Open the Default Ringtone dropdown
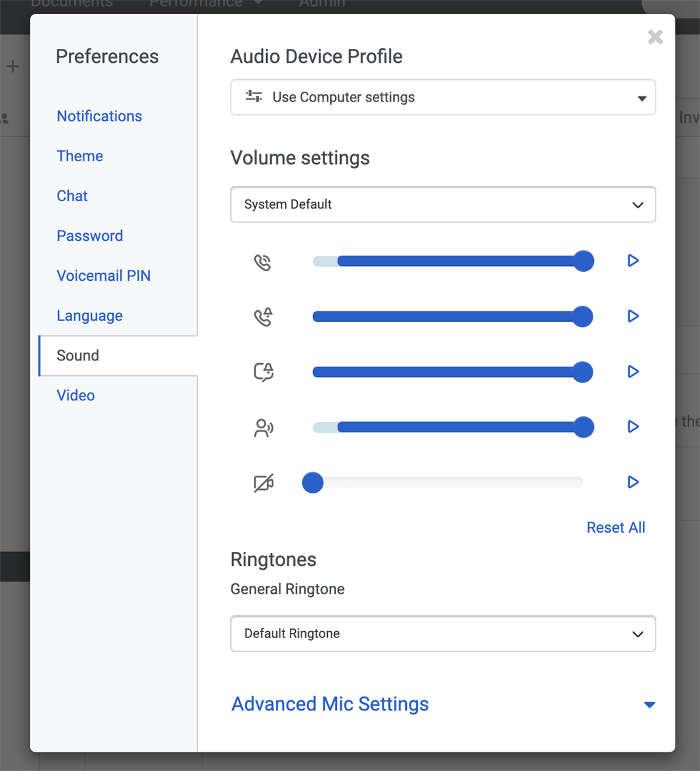This screenshot has width=700, height=771. (443, 634)
